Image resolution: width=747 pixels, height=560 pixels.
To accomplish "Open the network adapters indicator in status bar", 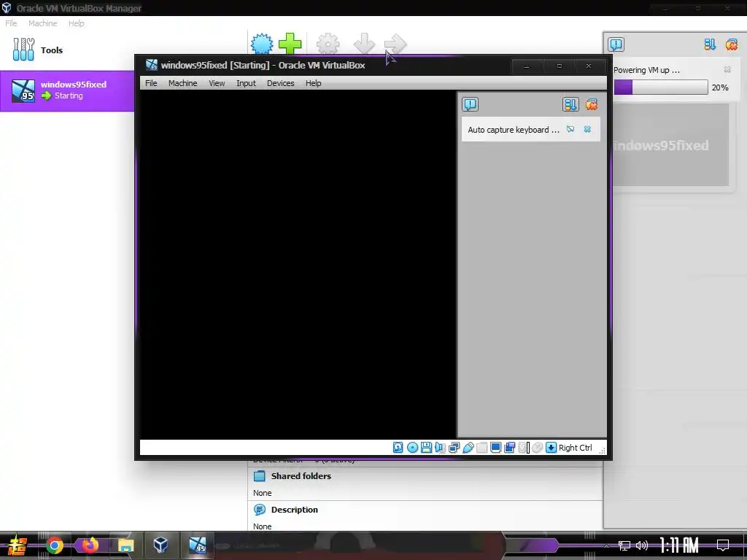I will 454,448.
